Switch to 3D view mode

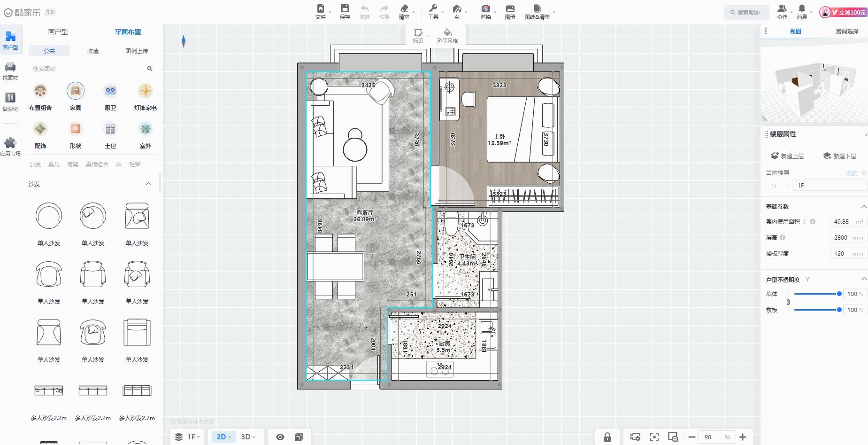pyautogui.click(x=246, y=437)
